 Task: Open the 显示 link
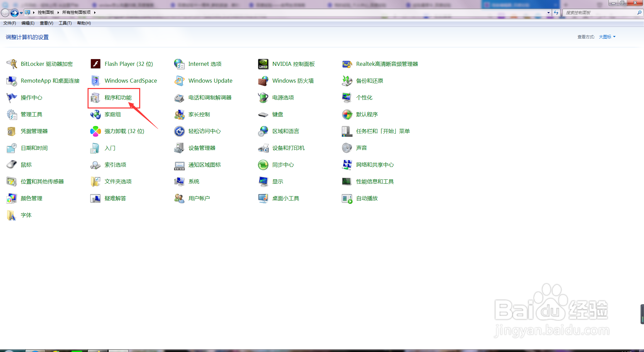pyautogui.click(x=278, y=181)
